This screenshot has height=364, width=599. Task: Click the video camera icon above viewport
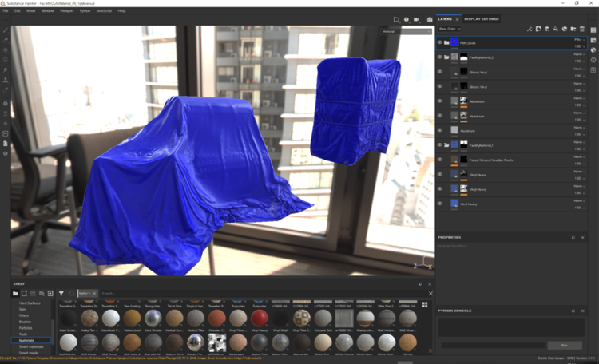(417, 19)
